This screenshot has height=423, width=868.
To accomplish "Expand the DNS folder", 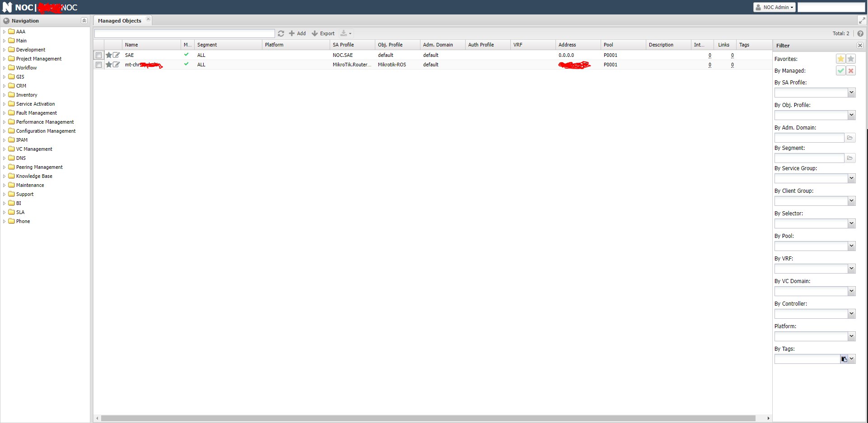I will click(5, 158).
